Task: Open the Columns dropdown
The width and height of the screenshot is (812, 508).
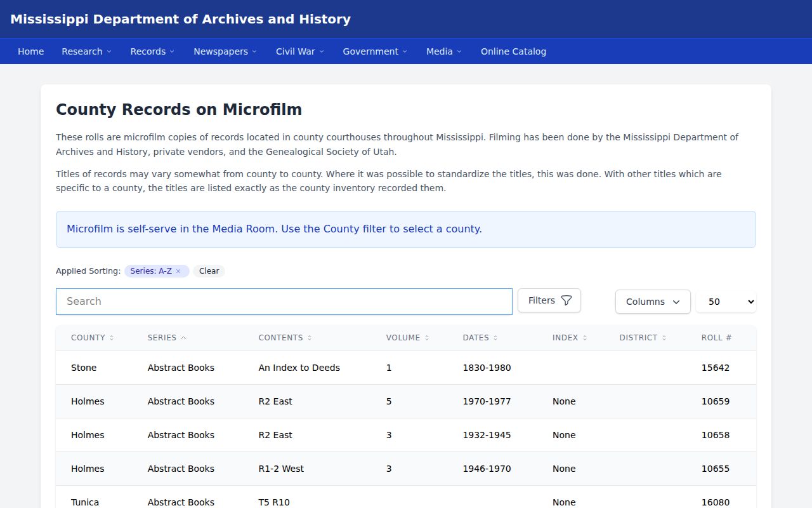Action: 653,302
